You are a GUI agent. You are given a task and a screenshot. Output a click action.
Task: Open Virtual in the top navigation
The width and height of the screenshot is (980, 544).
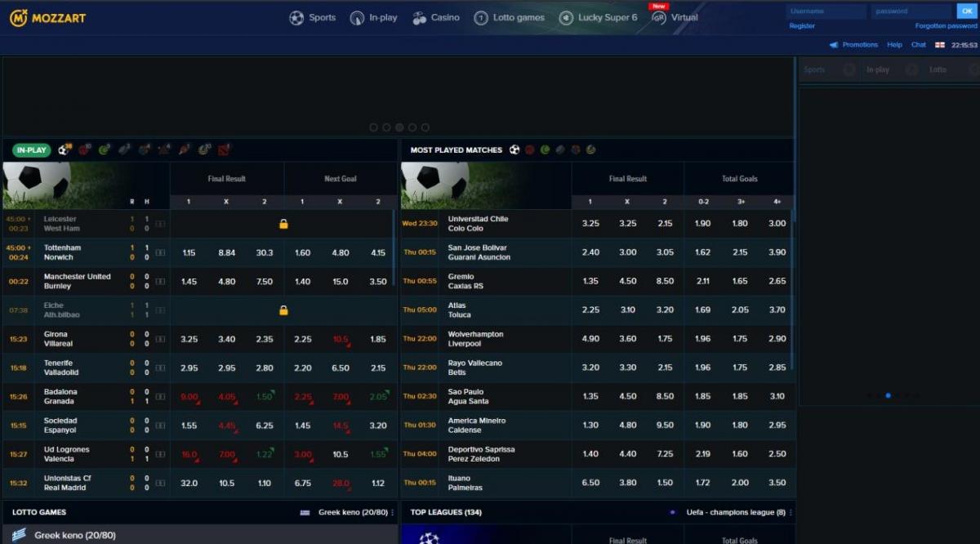pos(675,17)
